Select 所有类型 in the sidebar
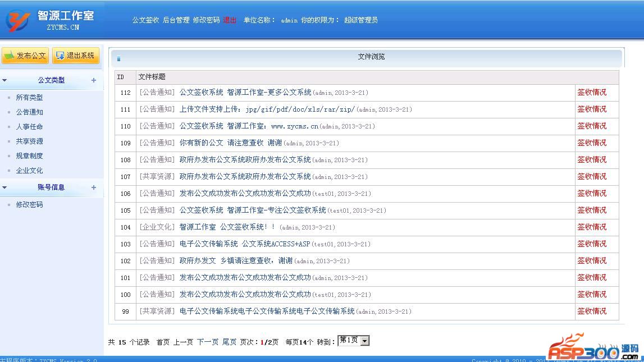Viewport: 644px width, 362px height. (x=29, y=98)
